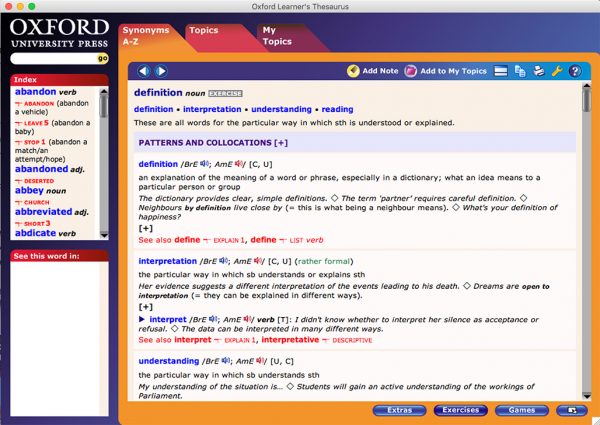Toggle the view layout bars icon

click(501, 71)
